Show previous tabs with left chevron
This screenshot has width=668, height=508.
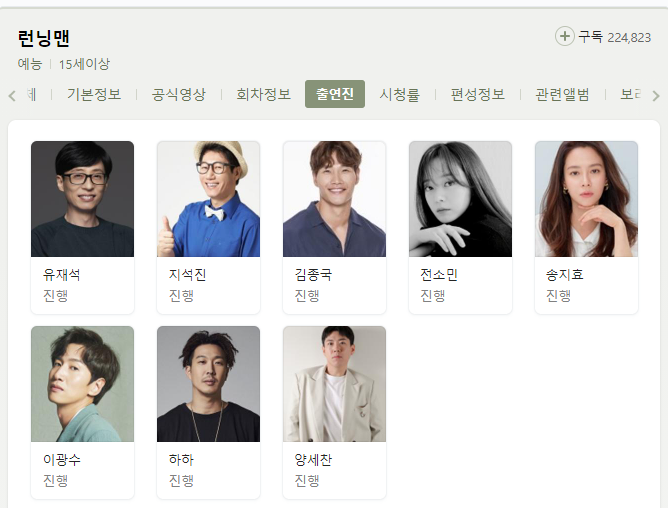point(12,95)
